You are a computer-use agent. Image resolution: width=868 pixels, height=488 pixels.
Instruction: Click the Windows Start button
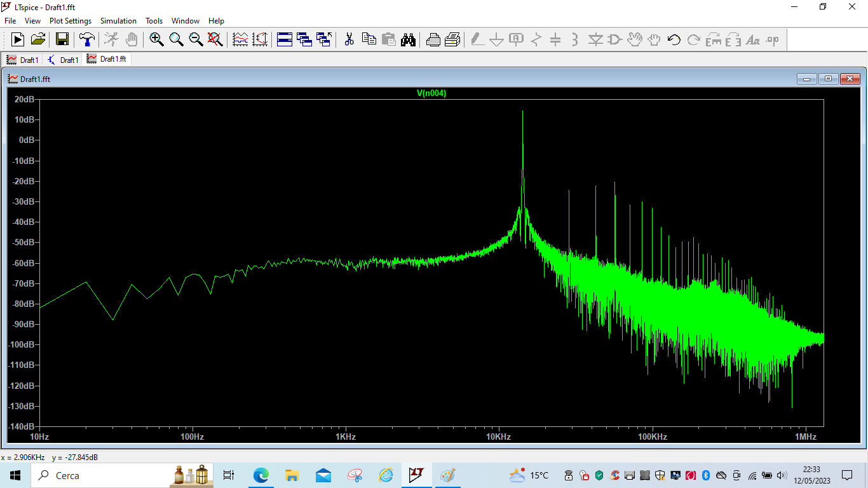click(x=15, y=475)
